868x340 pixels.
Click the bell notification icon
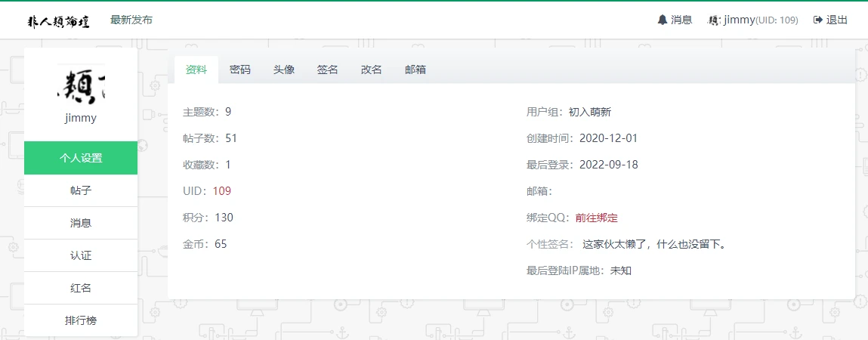point(663,20)
